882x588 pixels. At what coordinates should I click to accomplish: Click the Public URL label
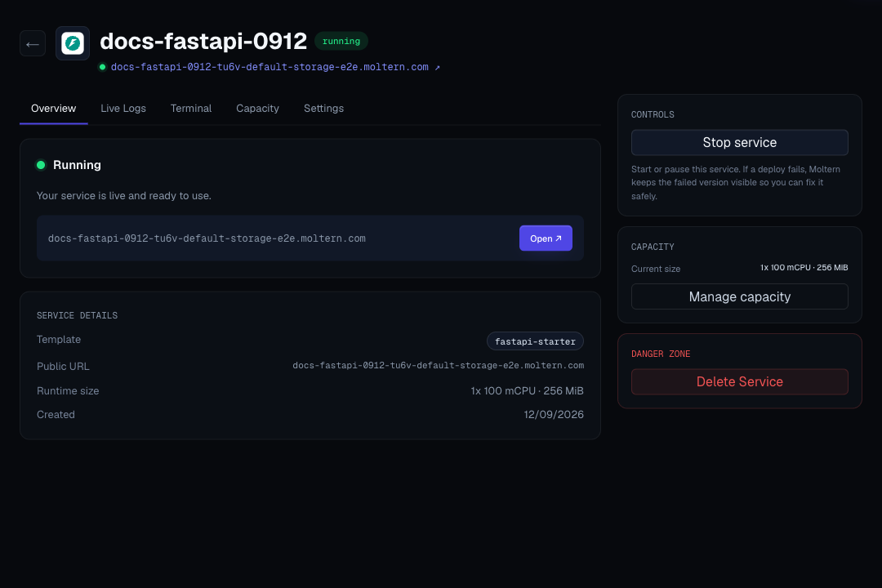63,367
